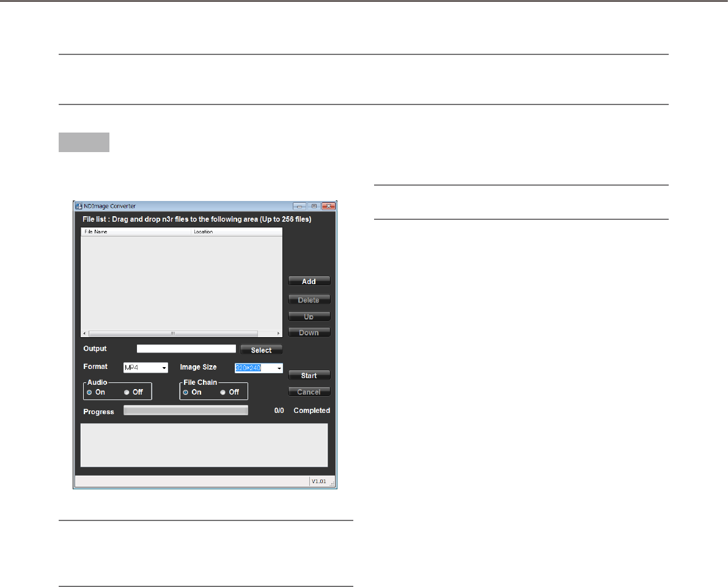Set Audio to On
This screenshot has width=728, height=587.
(89, 393)
